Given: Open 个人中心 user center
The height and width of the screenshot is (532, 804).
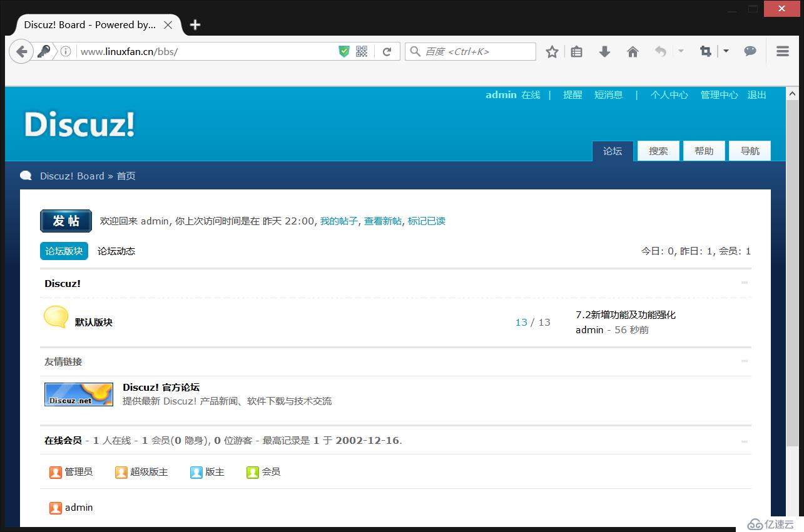Looking at the screenshot, I should tap(669, 95).
